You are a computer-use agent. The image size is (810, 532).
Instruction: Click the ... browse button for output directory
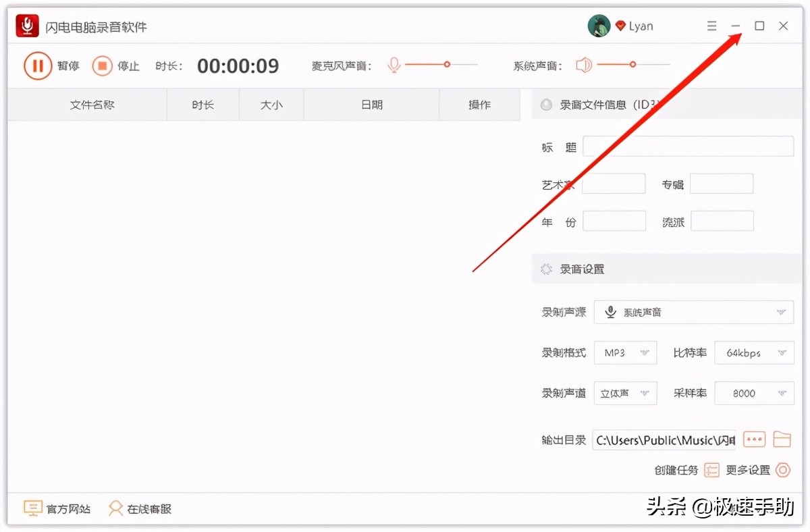click(x=754, y=439)
